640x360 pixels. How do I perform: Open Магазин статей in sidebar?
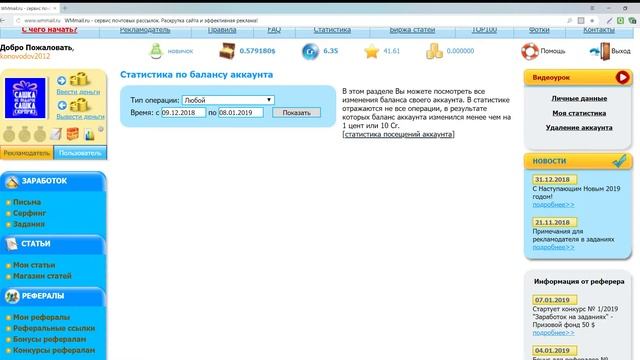(x=42, y=276)
